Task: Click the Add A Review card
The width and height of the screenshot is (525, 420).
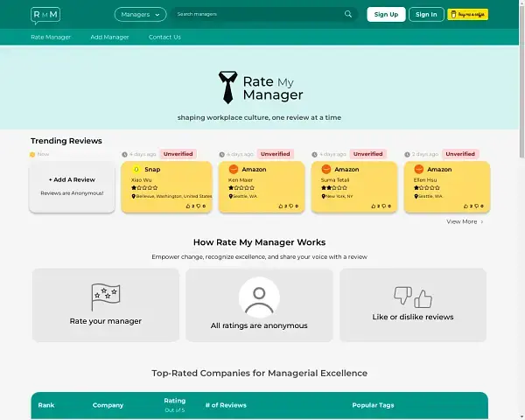Action: click(72, 186)
